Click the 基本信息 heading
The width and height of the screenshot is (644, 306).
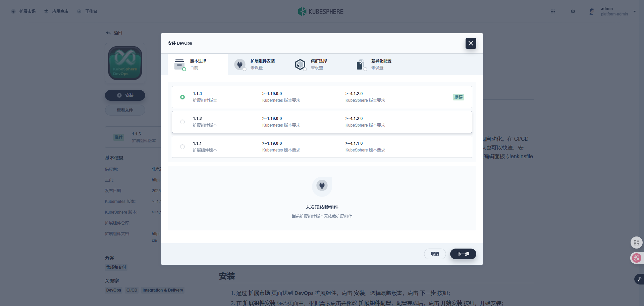[x=114, y=158]
